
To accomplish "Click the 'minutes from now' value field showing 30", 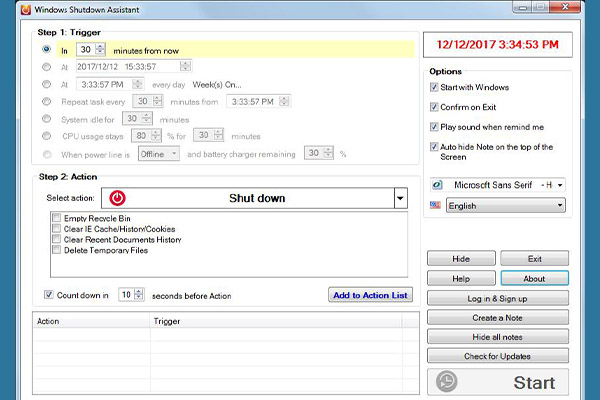I will click(x=86, y=49).
